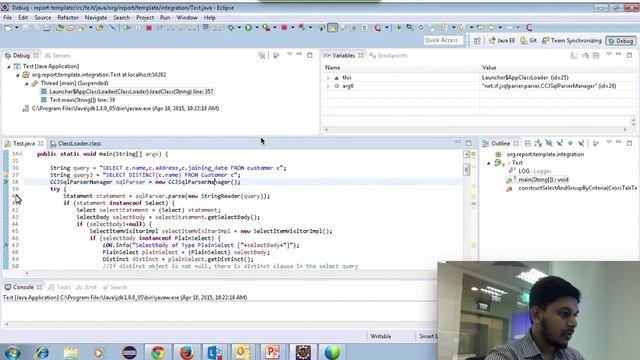Click the Variables view horizontal scrollbar
The height and width of the screenshot is (360, 640).
coord(475,129)
